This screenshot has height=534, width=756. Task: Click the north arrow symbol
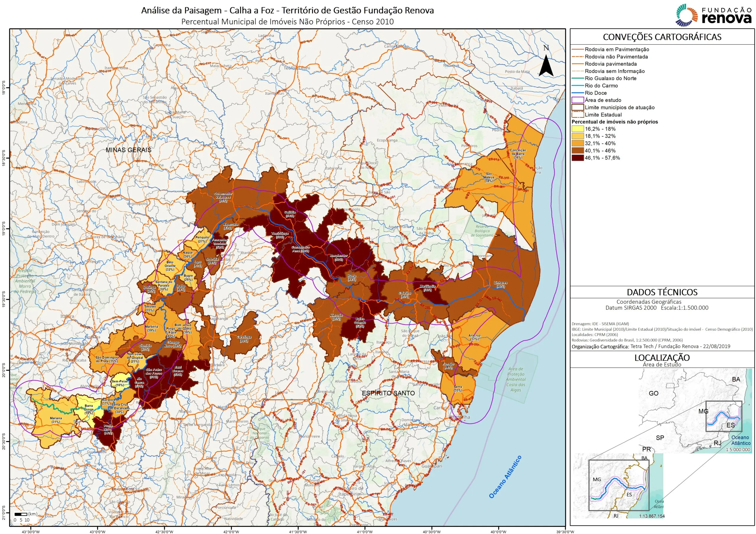pyautogui.click(x=546, y=65)
